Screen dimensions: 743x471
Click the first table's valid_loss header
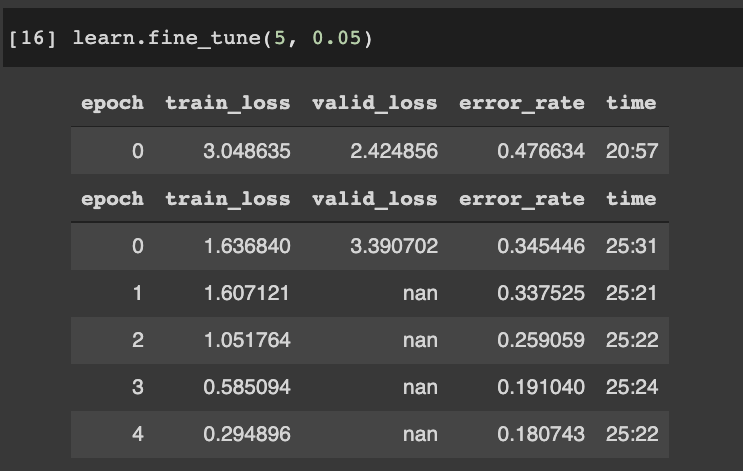375,103
